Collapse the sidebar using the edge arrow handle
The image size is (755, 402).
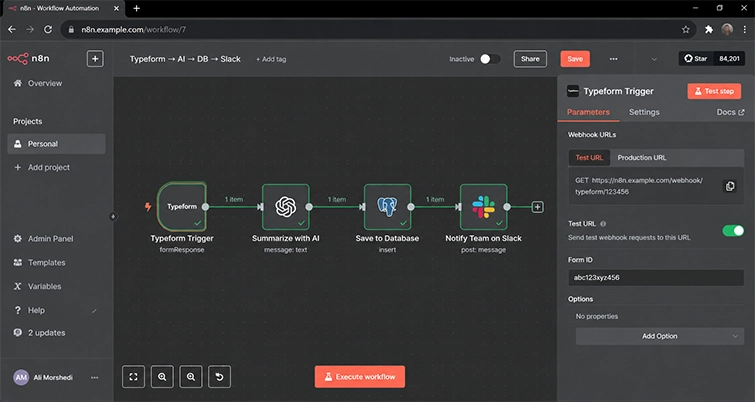(113, 217)
